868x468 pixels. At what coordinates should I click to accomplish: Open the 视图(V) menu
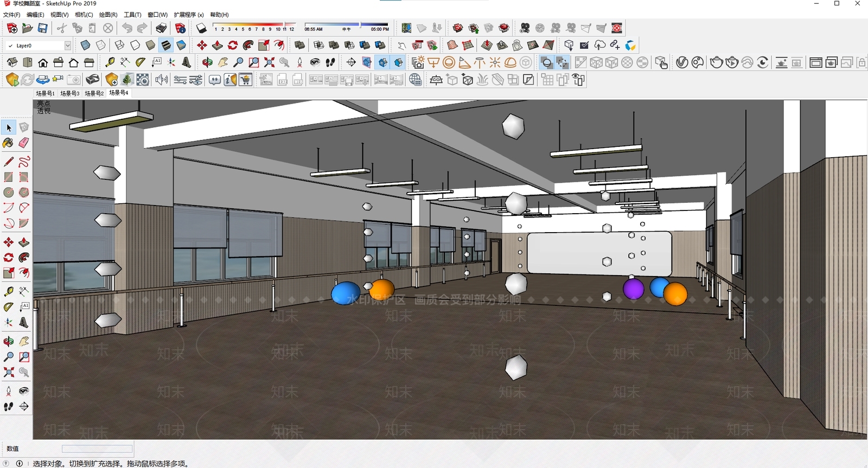[59, 15]
